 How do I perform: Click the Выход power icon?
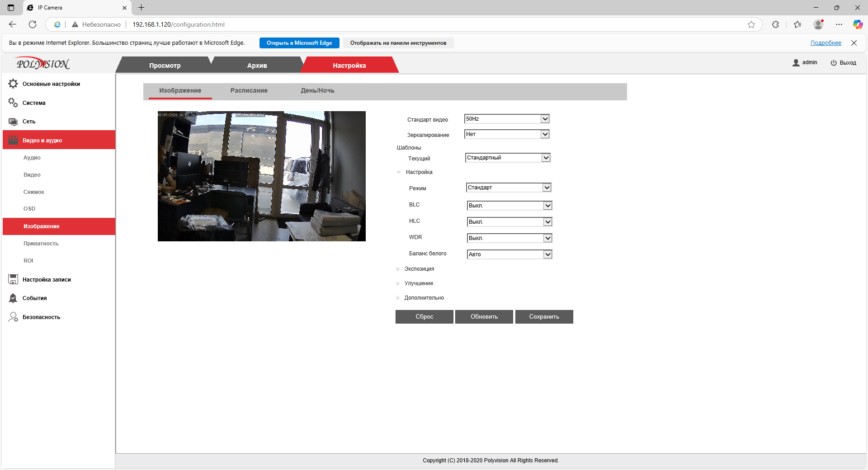pos(834,63)
